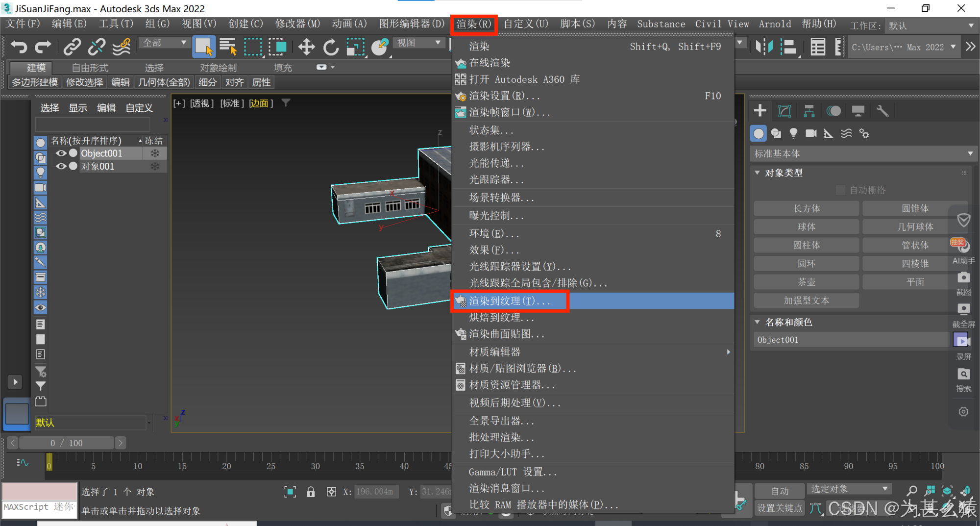
Task: Click the 球体 primitive button
Action: [807, 226]
